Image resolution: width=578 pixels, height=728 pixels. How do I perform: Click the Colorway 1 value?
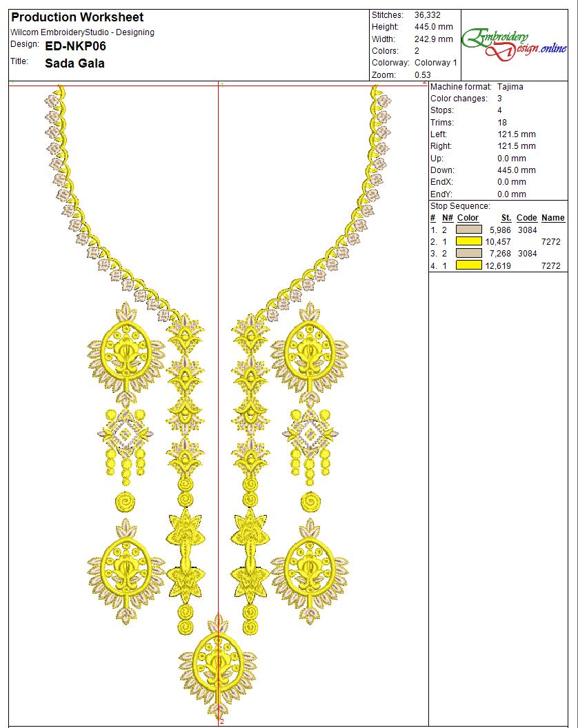point(435,63)
